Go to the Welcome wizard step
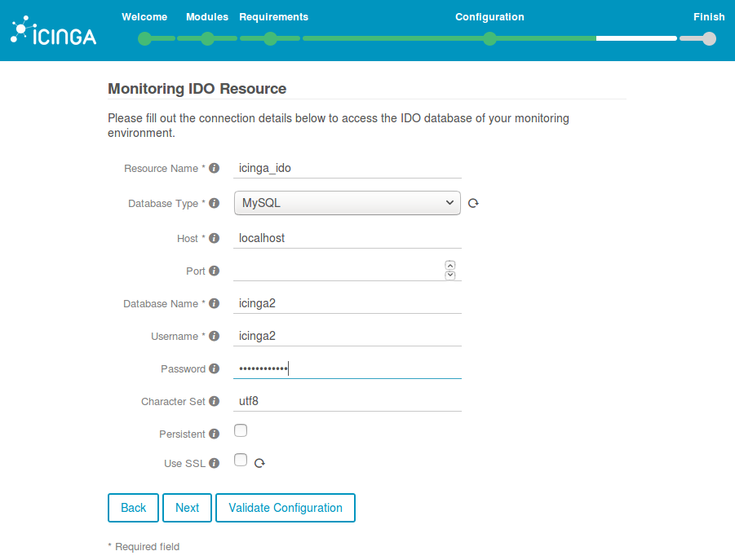This screenshot has height=560, width=735. tap(144, 17)
